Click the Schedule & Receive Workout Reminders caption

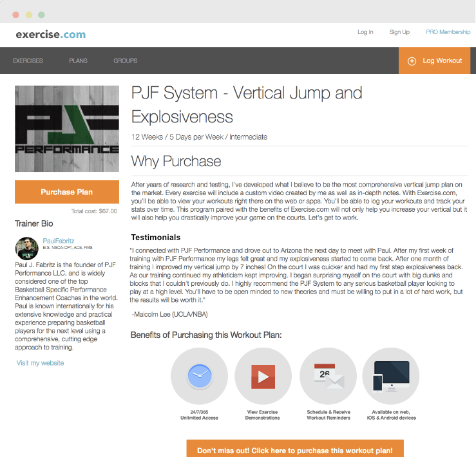(x=328, y=415)
